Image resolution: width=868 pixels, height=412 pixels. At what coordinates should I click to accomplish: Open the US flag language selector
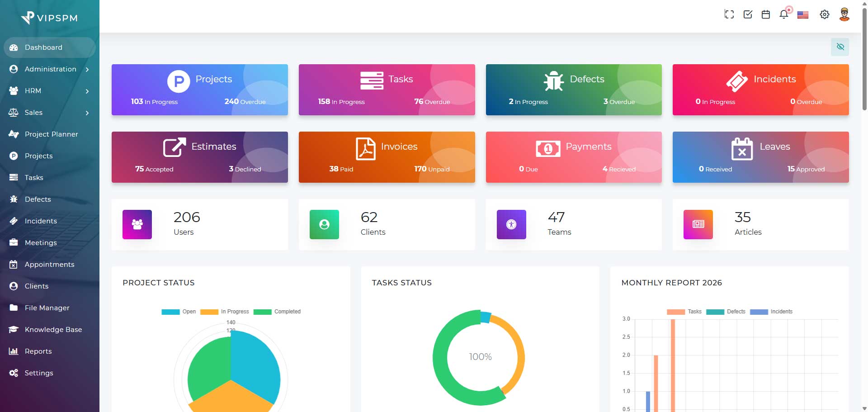(803, 15)
